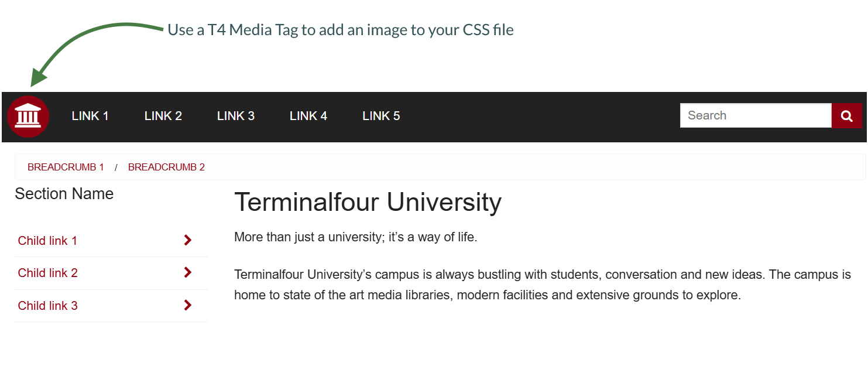The height and width of the screenshot is (369, 868).
Task: Select LINK 2 in the navigation bar
Action: coord(163,115)
